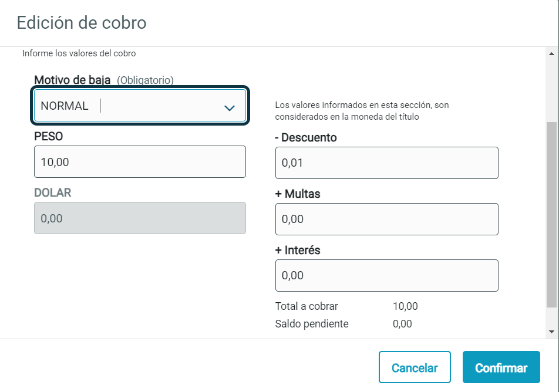This screenshot has height=392, width=559.
Task: Click inside the PESO amount field
Action: coord(140,162)
